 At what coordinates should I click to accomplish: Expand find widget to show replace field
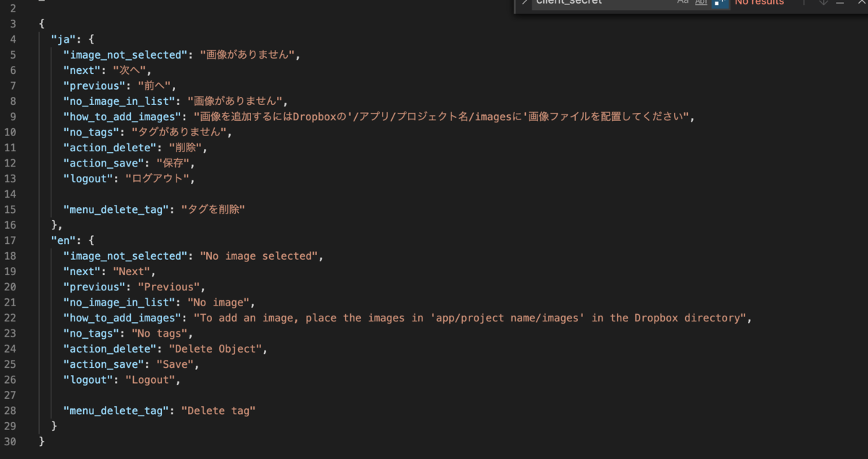pyautogui.click(x=524, y=3)
